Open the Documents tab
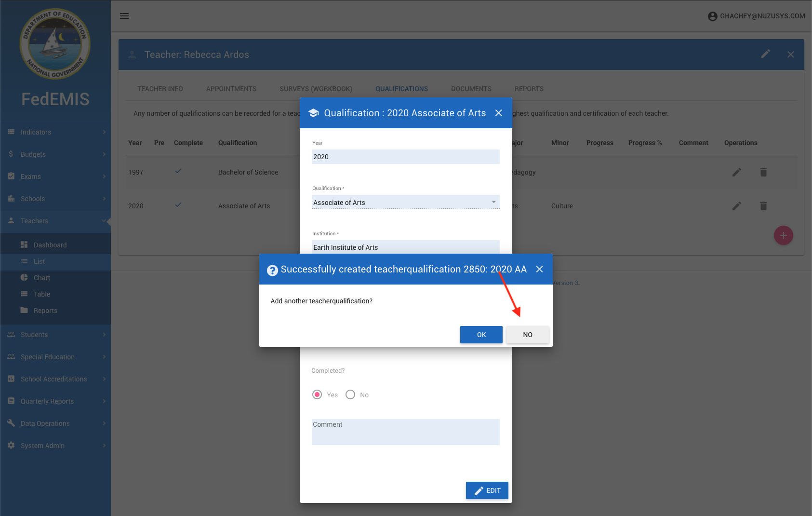 click(x=471, y=89)
